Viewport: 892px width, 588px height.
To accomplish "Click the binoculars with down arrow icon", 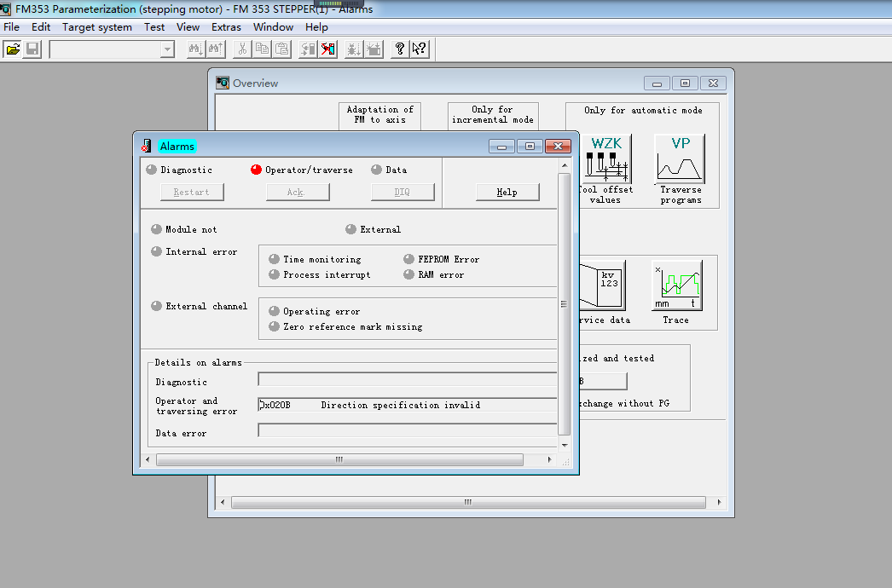I will (x=196, y=49).
